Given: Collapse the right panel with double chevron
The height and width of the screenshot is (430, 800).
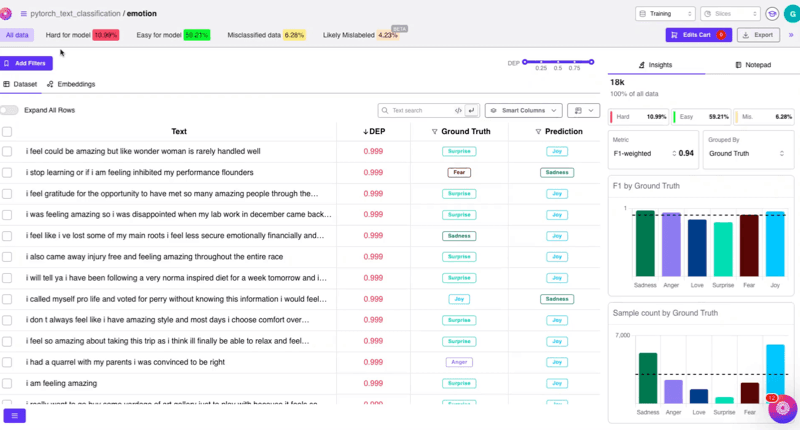Looking at the screenshot, I should coord(791,35).
